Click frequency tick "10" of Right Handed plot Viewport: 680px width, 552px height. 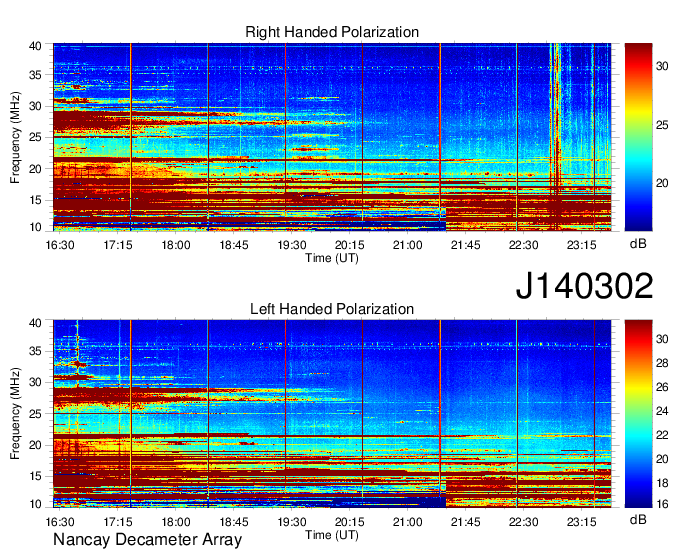point(35,227)
